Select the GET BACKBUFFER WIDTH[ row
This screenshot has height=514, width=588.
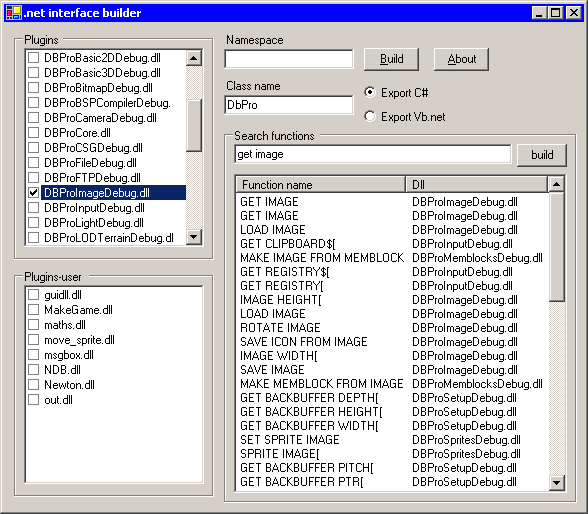coord(393,426)
